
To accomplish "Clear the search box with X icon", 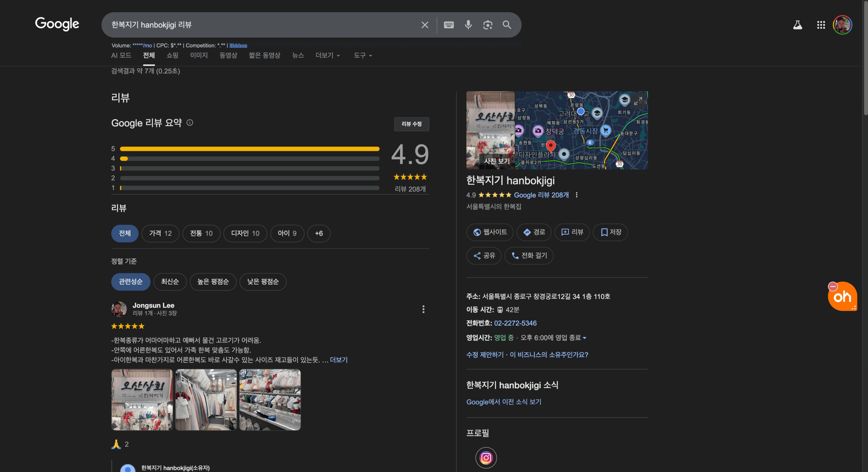I will [x=425, y=25].
